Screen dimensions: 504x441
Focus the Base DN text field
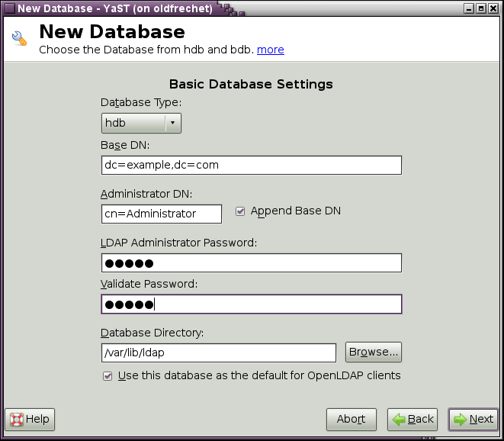[251, 165]
